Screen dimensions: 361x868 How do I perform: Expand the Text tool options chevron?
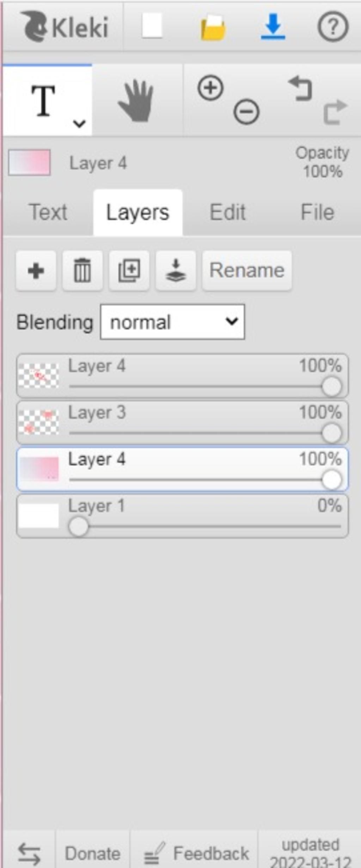click(79, 123)
